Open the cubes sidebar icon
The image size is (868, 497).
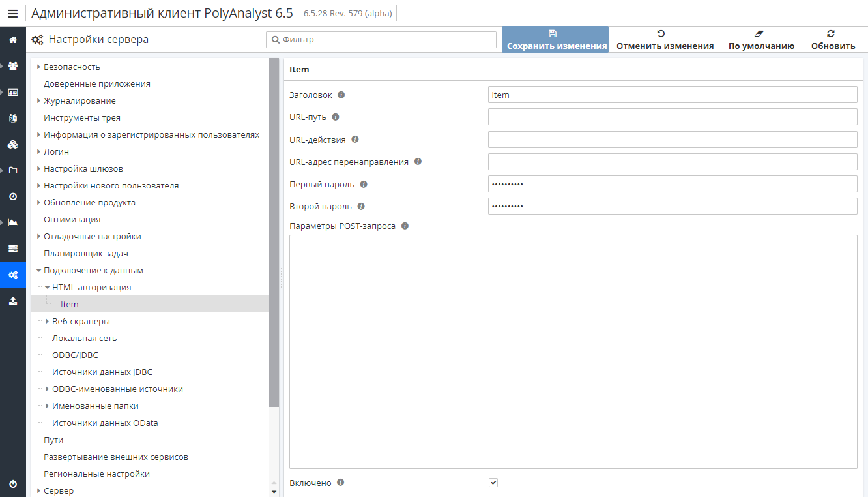(x=13, y=144)
